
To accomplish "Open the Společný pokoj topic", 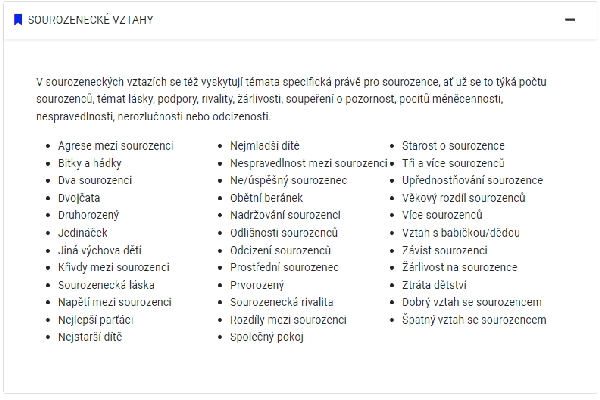I will (x=266, y=337).
